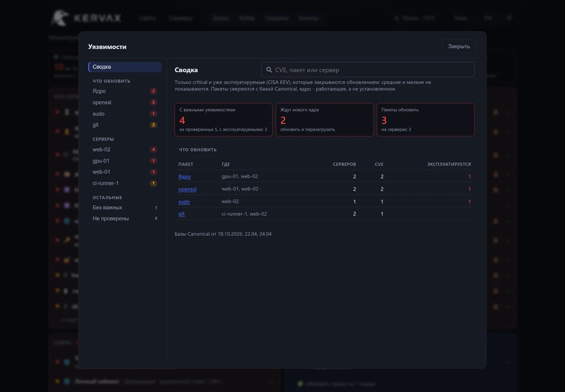This screenshot has height=392, width=565.
Task: Click the СЕРВЕРОВ column header
Action: (x=344, y=164)
